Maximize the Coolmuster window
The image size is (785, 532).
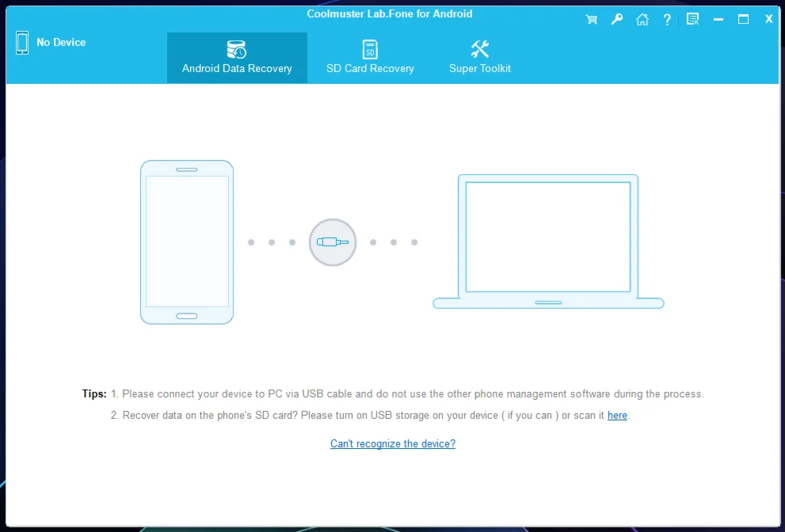(744, 20)
